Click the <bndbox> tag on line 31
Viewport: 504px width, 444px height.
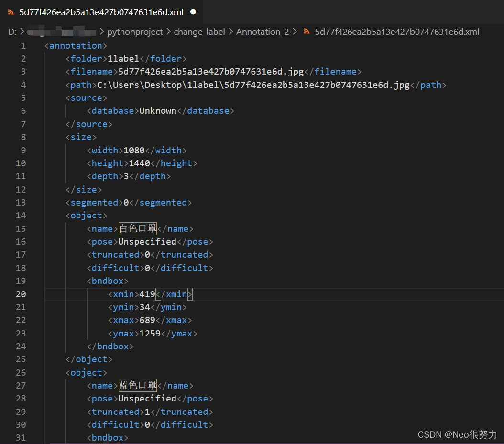(108, 438)
